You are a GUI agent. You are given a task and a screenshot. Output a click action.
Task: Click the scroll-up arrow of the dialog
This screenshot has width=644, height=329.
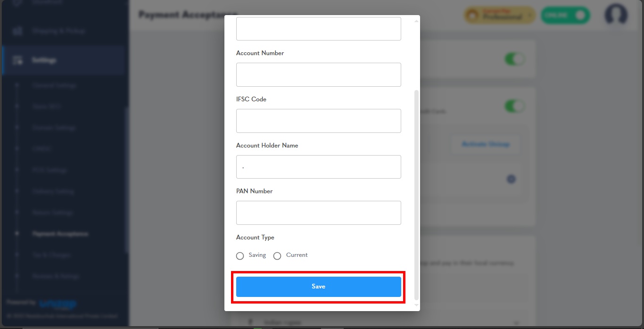[x=416, y=21]
